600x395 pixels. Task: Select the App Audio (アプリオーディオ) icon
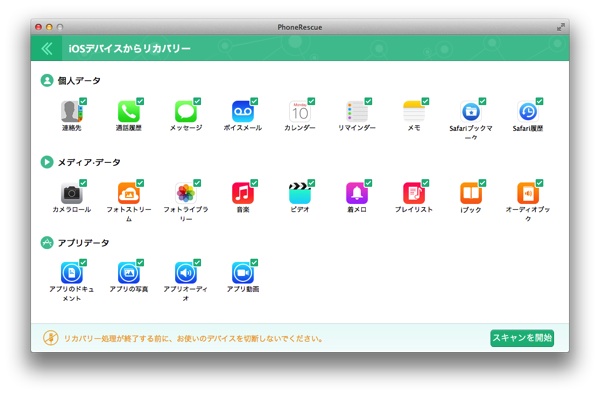coord(186,273)
